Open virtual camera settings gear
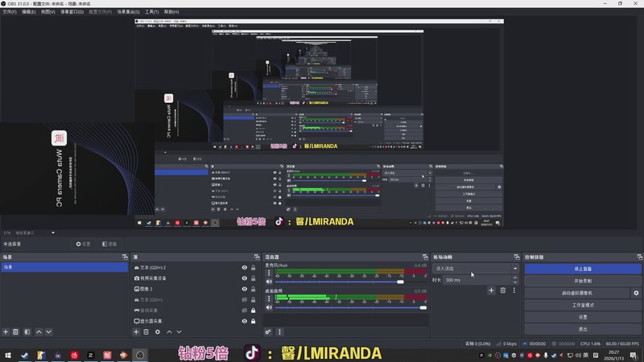Viewport: 644px width, 362px height. (x=636, y=293)
